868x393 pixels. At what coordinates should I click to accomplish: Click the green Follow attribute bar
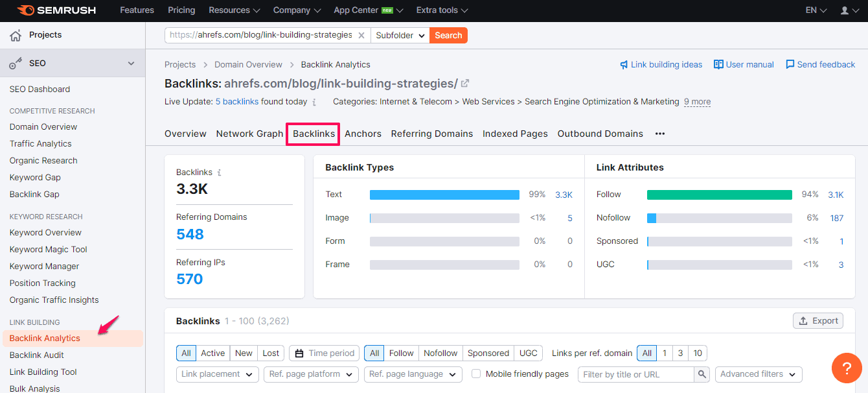pyautogui.click(x=720, y=195)
